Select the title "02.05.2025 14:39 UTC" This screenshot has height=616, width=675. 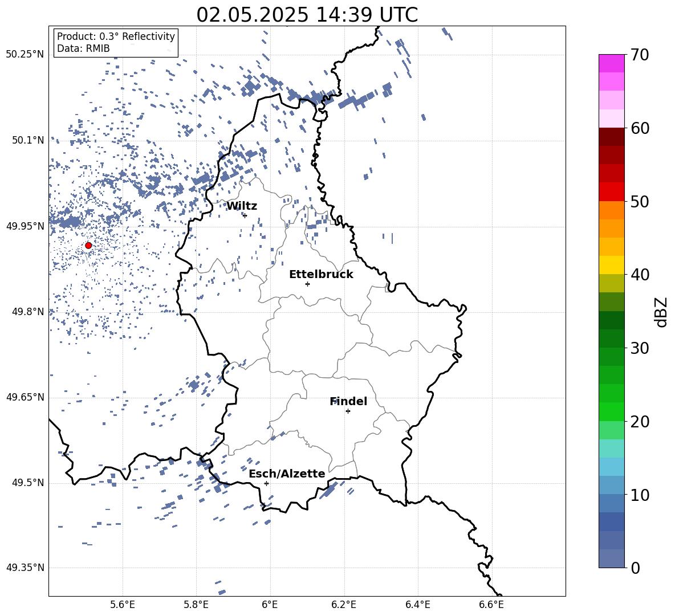(307, 15)
